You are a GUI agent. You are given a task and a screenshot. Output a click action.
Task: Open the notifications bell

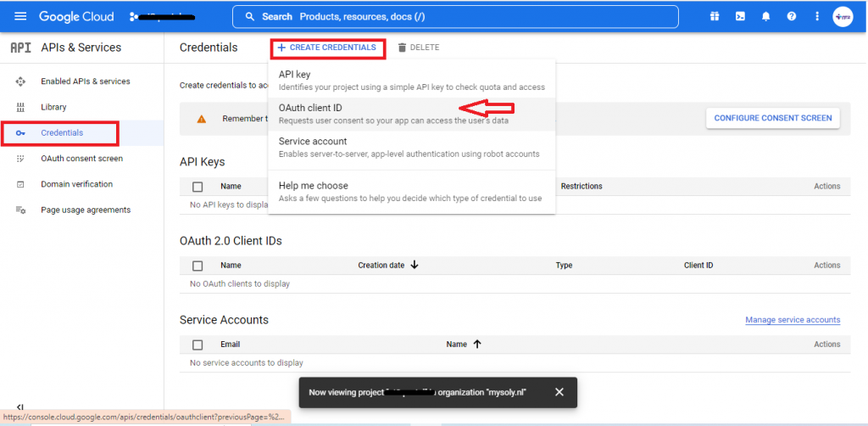[x=765, y=17]
